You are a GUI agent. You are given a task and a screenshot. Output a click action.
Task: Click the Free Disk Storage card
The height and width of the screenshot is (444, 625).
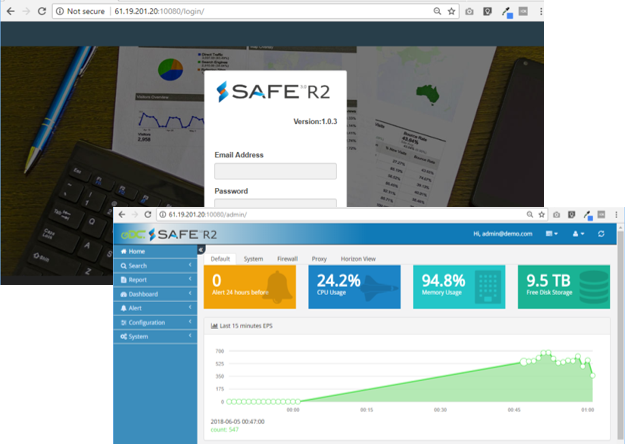(564, 287)
